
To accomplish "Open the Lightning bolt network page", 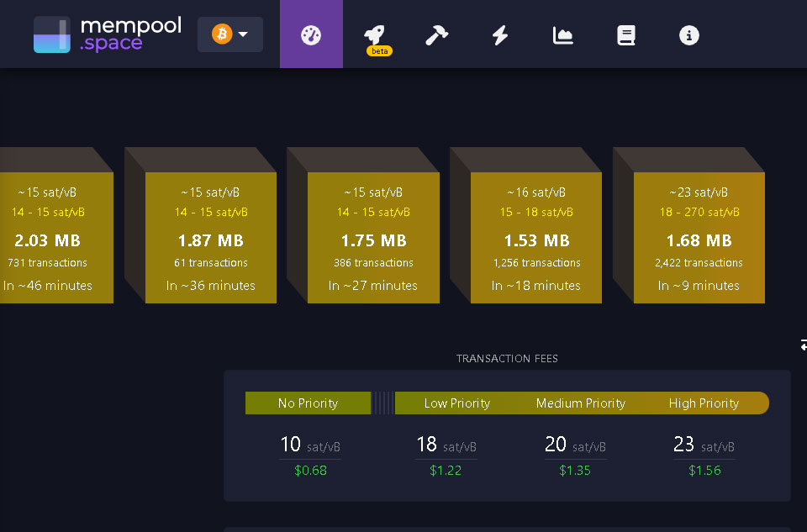I will pyautogui.click(x=500, y=35).
